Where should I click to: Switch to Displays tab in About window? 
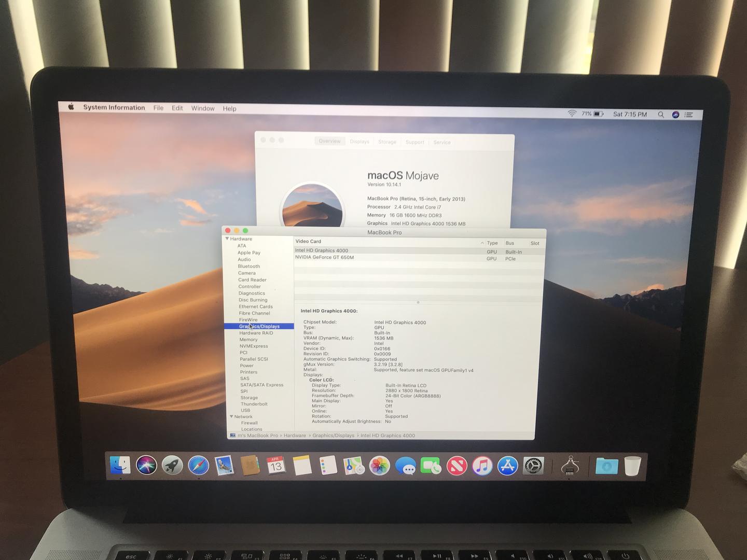(359, 142)
